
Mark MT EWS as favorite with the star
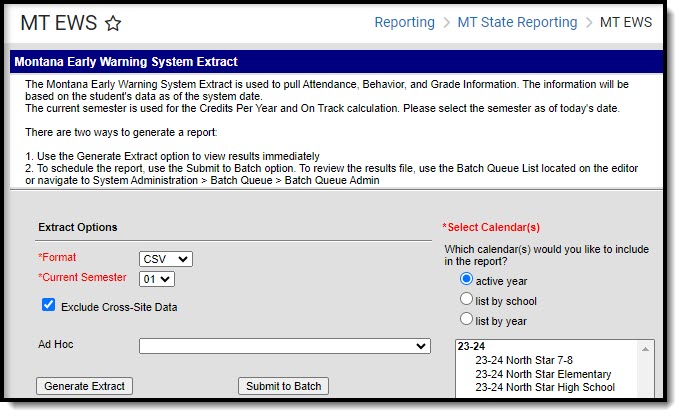coord(113,23)
